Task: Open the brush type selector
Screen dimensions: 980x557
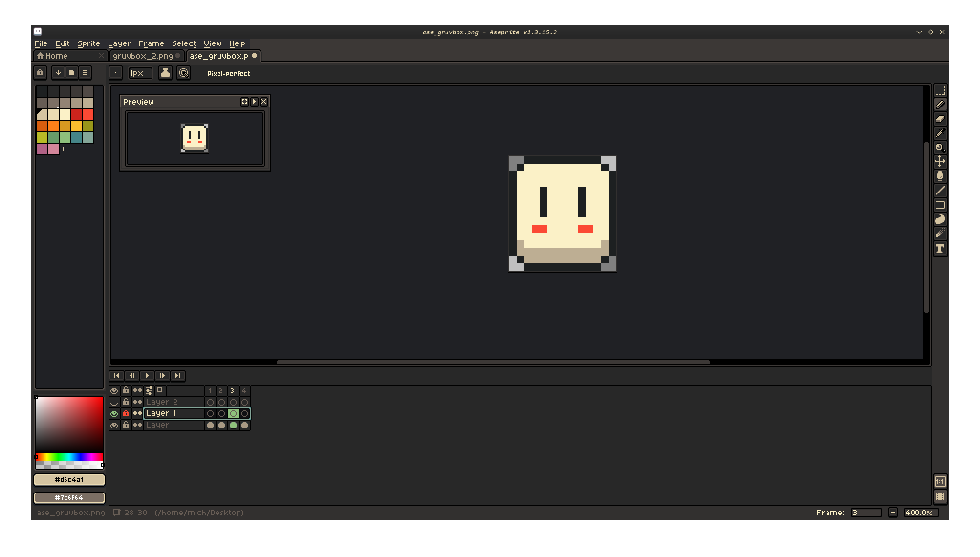Action: click(116, 73)
